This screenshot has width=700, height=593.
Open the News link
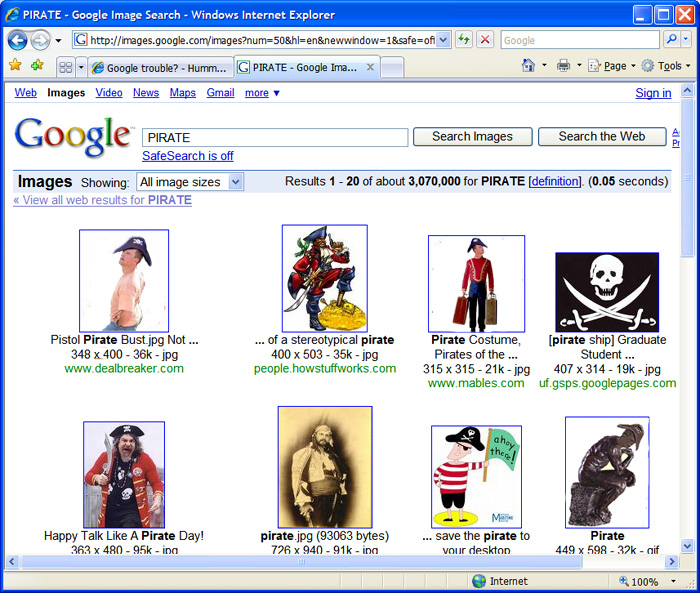pyautogui.click(x=146, y=92)
